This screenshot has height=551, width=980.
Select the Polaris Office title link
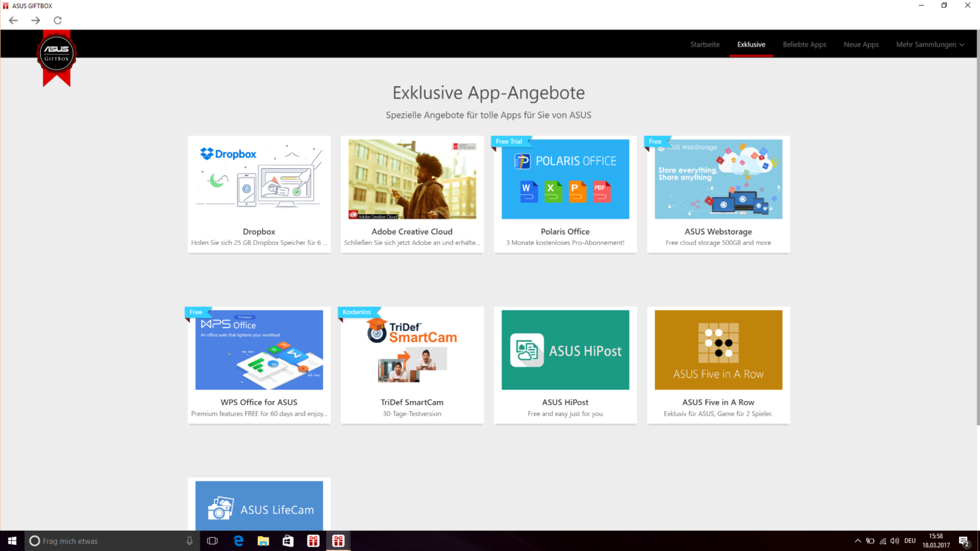565,231
